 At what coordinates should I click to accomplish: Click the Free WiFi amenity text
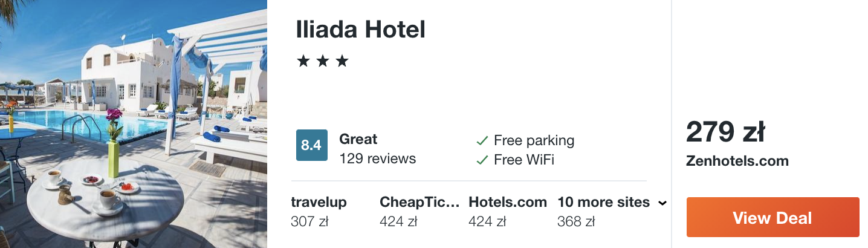[523, 160]
